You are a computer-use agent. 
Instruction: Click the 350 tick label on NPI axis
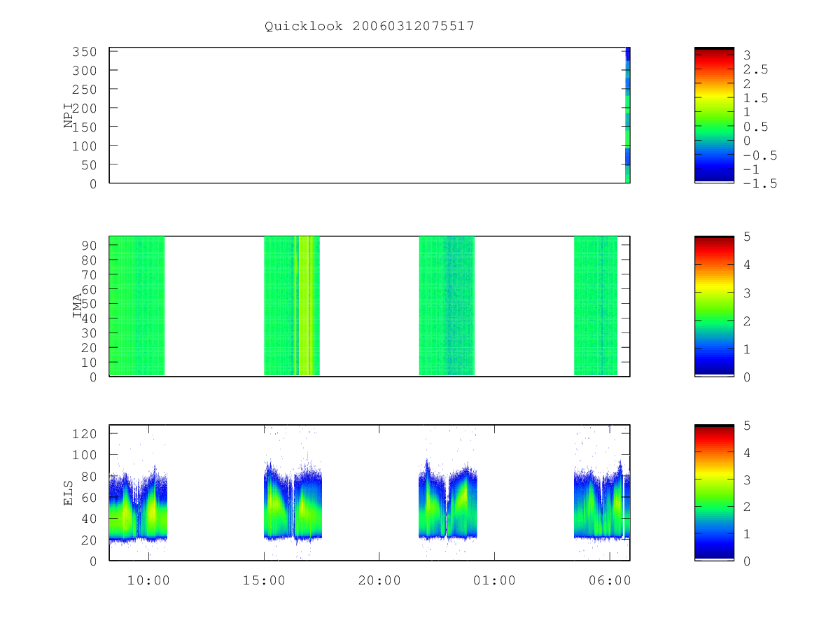tap(85, 52)
